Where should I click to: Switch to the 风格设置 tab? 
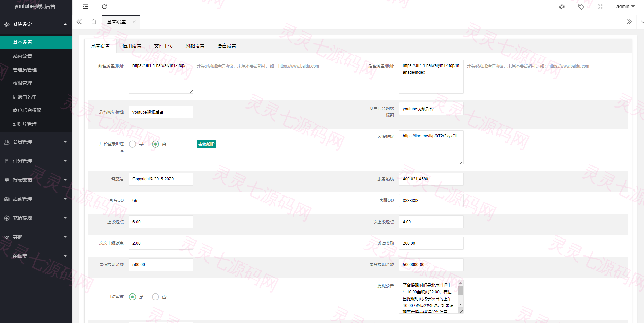195,46
